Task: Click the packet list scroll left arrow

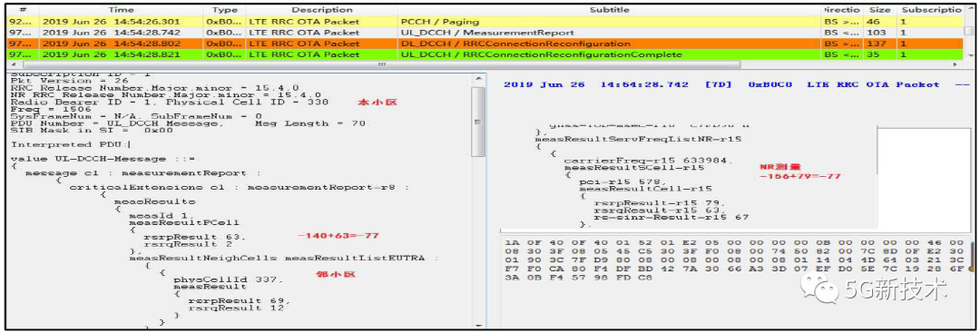Action: pyautogui.click(x=13, y=65)
